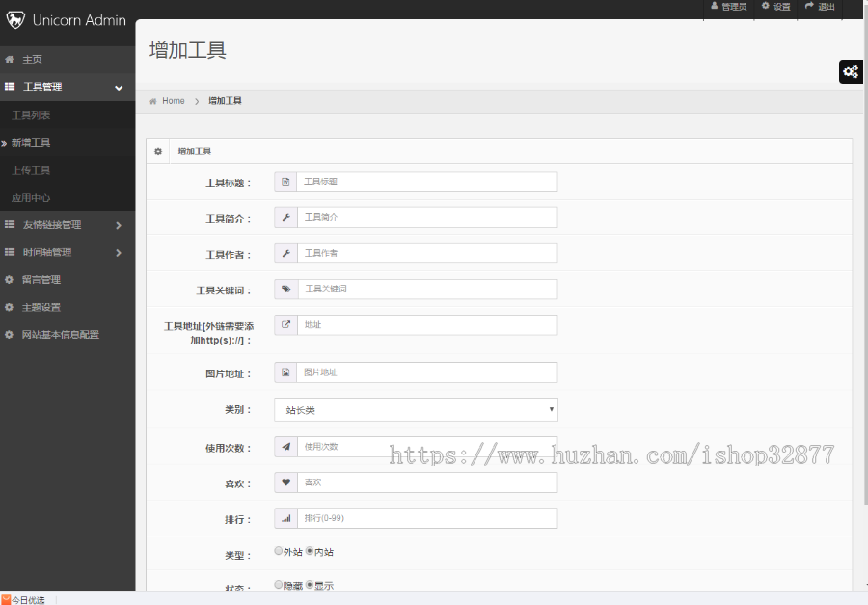Open the floating gears settings panel
The height and width of the screenshot is (605, 868).
(851, 71)
